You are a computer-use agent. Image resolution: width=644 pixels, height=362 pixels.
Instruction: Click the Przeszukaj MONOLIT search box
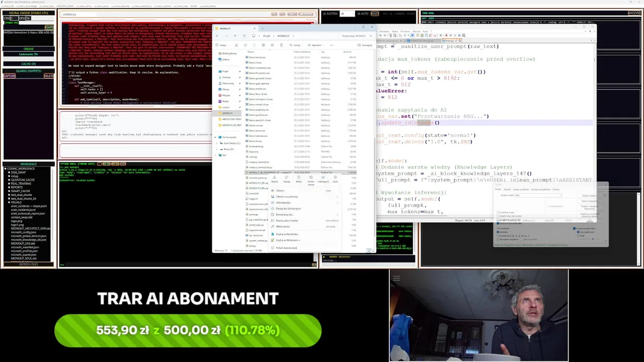pos(356,36)
